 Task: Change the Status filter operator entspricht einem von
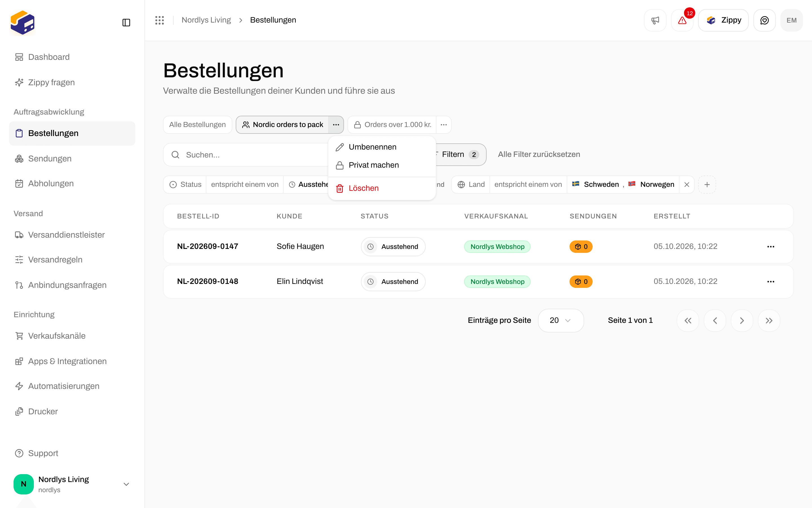(245, 185)
